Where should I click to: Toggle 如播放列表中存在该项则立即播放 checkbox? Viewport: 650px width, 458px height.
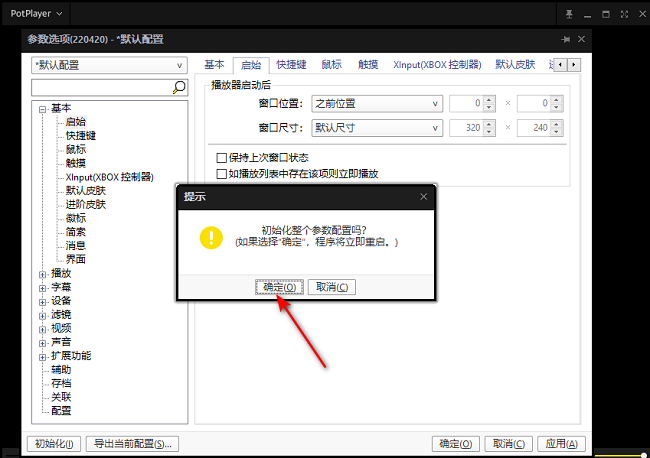(222, 173)
